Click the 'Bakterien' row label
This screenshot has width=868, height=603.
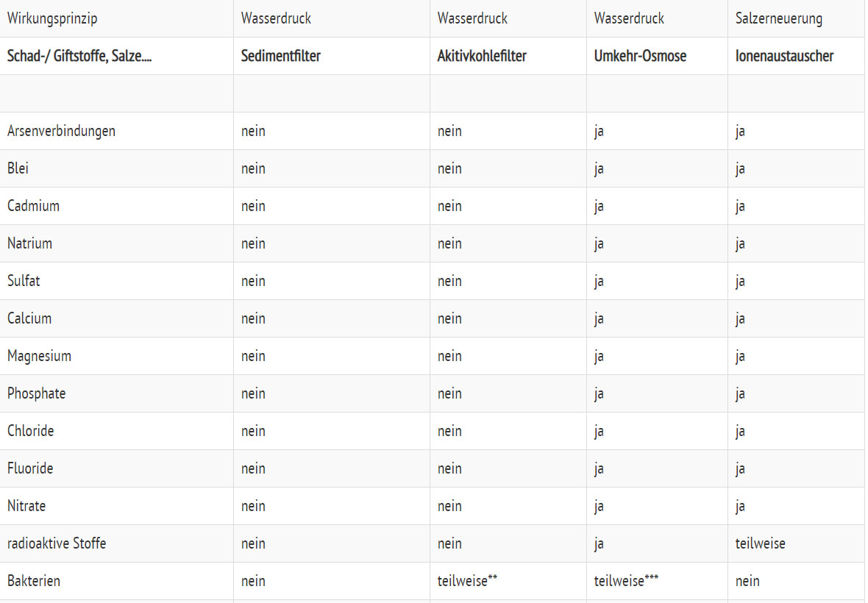click(x=34, y=581)
